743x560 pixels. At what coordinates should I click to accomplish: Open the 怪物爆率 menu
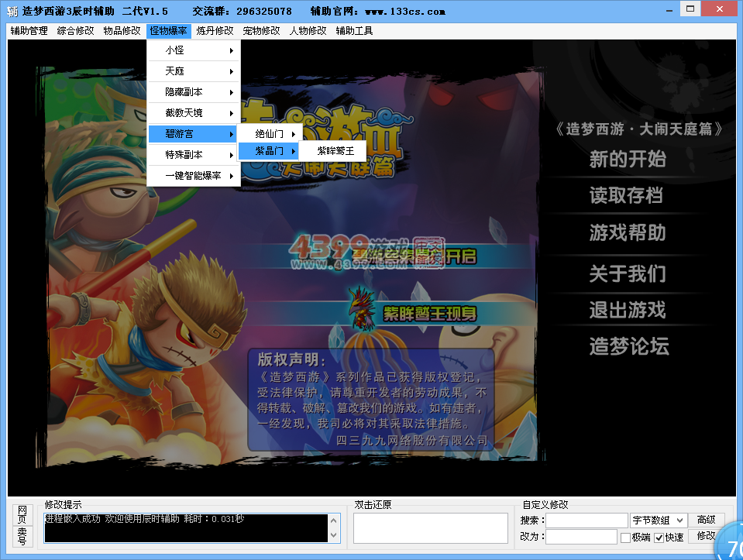pos(169,31)
